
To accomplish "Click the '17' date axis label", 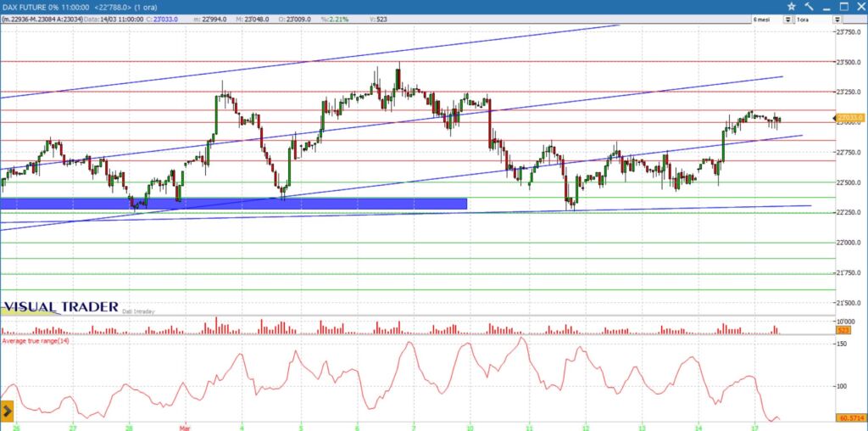I will coord(754,428).
